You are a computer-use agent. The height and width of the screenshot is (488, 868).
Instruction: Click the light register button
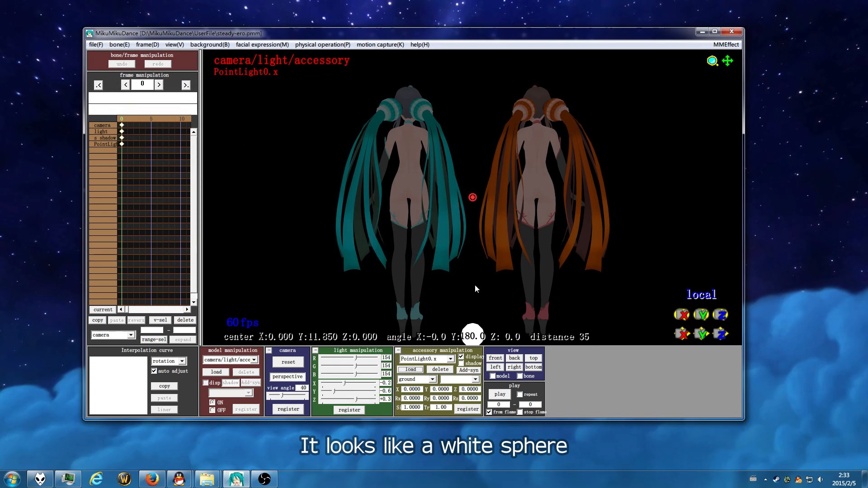tap(349, 410)
